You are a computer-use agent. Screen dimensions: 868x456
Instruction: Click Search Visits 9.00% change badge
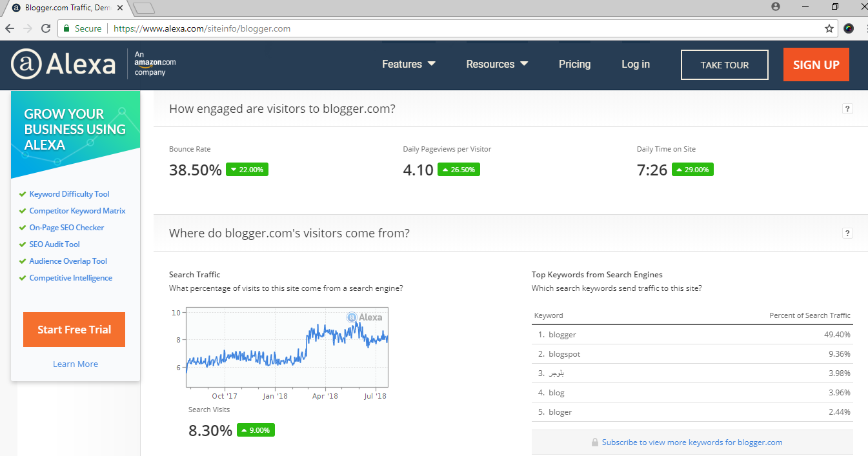click(x=256, y=430)
